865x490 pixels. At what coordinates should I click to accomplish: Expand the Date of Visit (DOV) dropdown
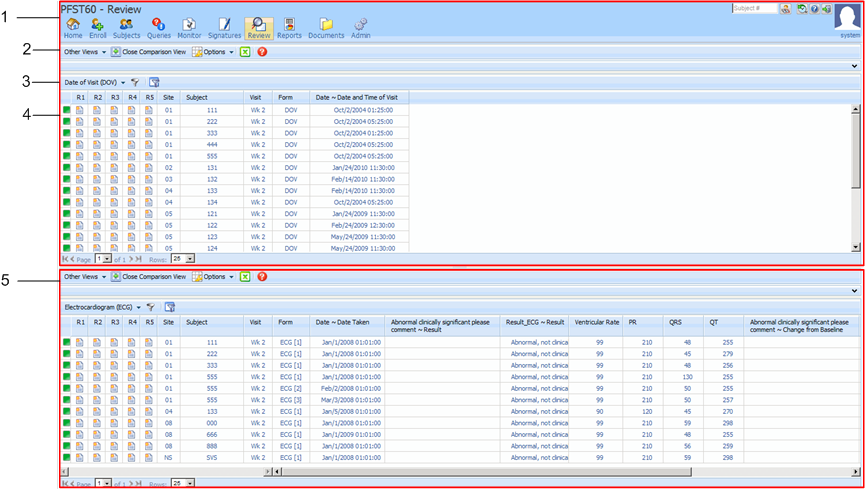coord(123,82)
